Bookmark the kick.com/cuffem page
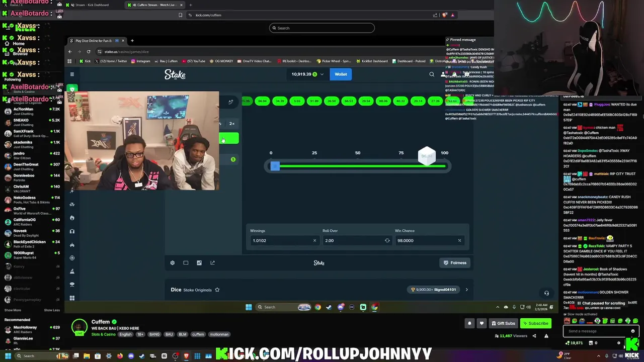The image size is (644, 362). [180, 15]
